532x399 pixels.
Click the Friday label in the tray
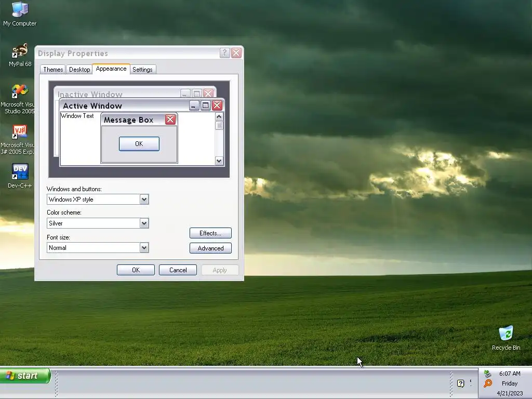pyautogui.click(x=510, y=383)
